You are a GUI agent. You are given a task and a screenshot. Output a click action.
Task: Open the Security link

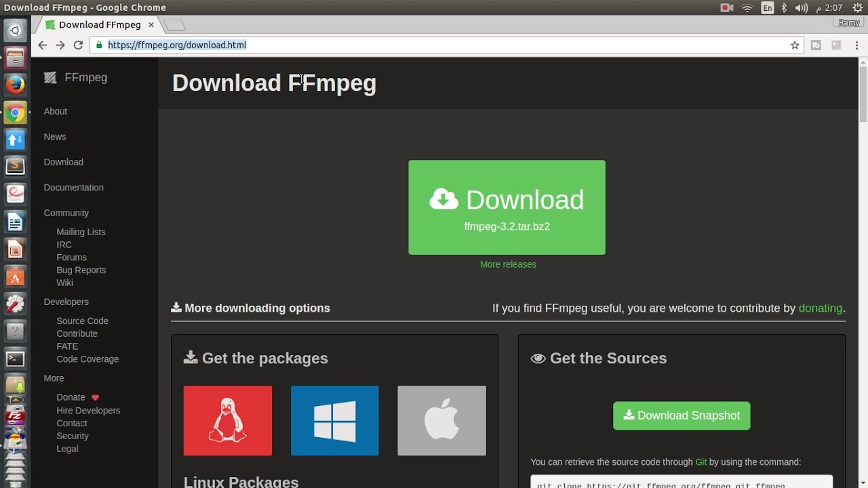pyautogui.click(x=73, y=436)
